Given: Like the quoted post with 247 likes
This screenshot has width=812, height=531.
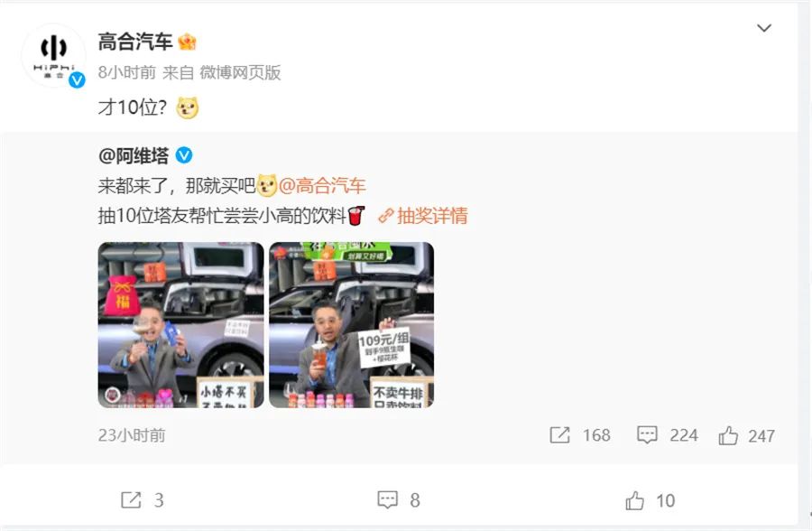Looking at the screenshot, I should point(728,435).
